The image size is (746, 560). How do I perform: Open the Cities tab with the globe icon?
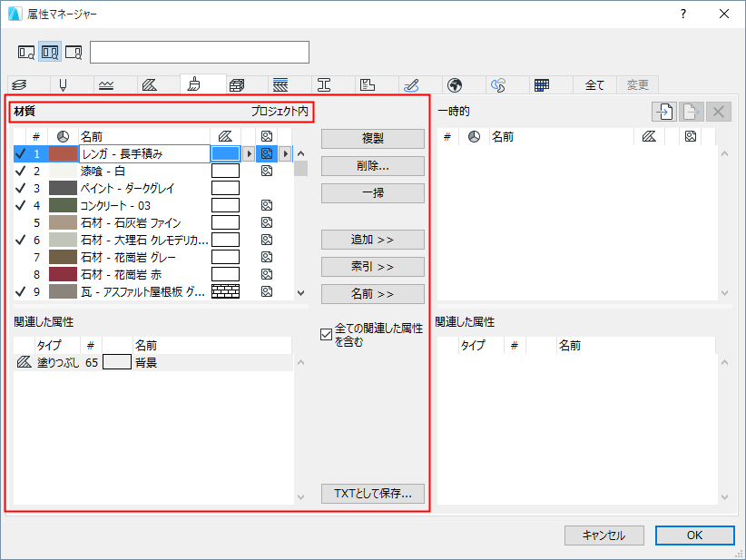[455, 85]
